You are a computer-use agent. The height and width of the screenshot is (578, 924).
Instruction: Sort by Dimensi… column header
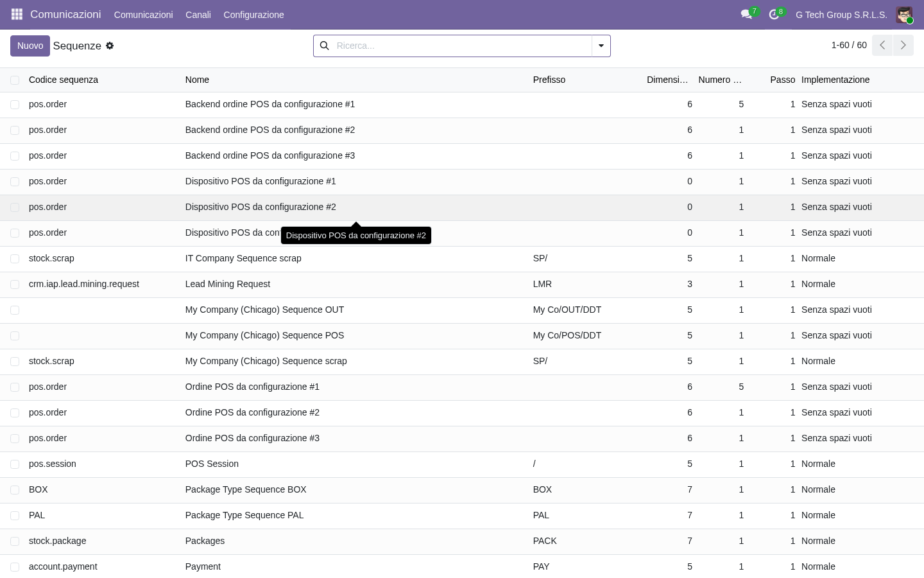pos(667,80)
